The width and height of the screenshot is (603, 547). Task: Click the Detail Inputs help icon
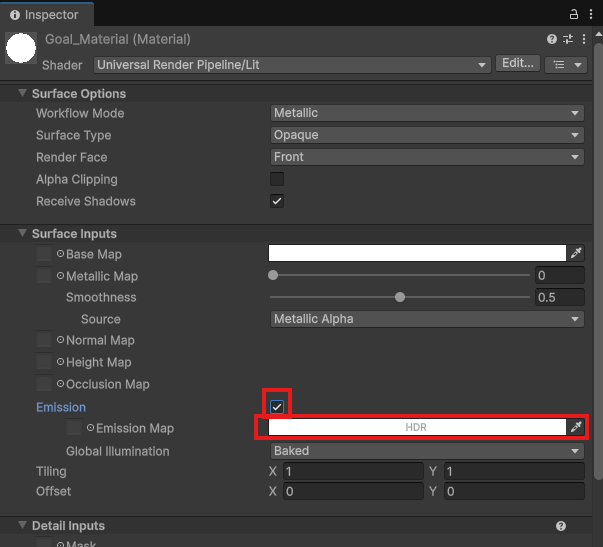561,526
